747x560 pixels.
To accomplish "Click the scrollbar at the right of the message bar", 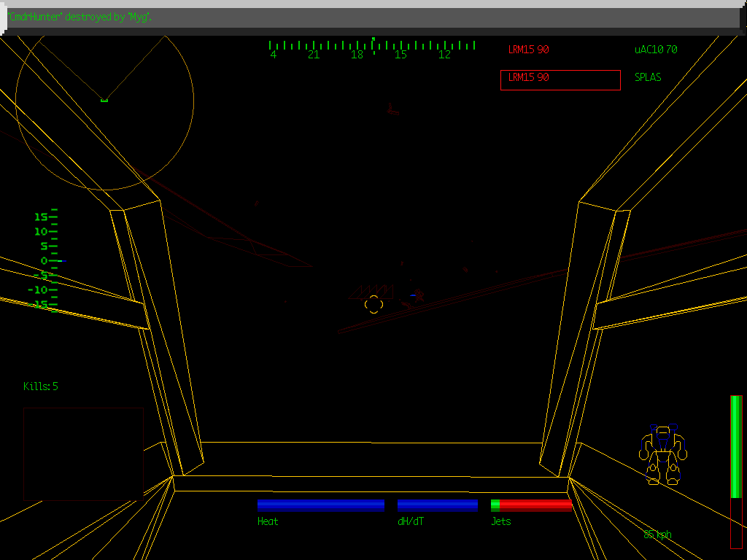I will 742,16.
